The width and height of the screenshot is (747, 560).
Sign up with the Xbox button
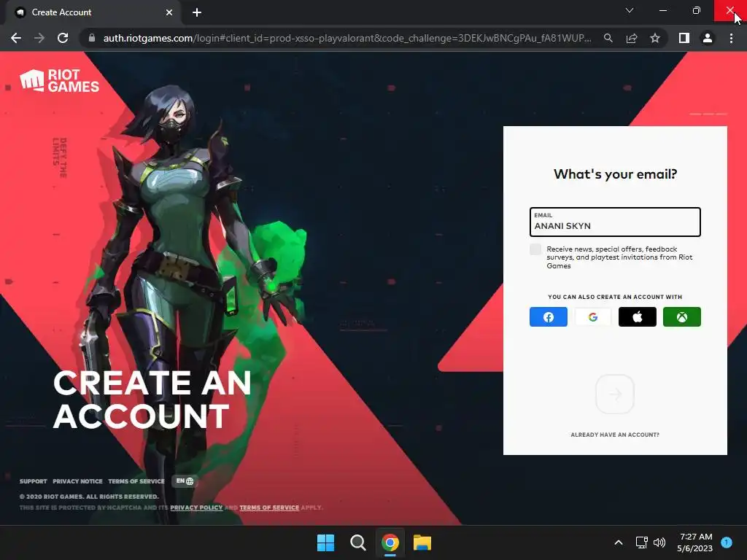[x=682, y=316]
